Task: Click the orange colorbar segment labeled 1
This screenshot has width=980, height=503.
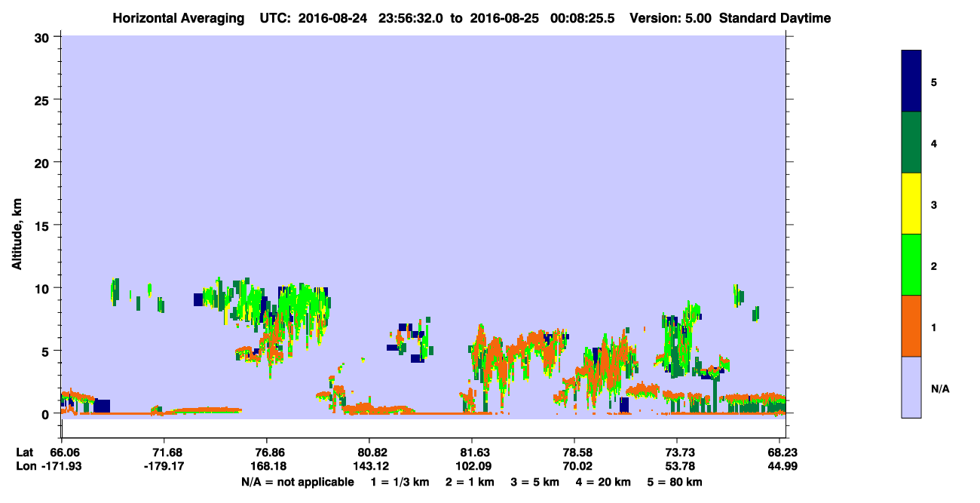Action: tap(911, 326)
